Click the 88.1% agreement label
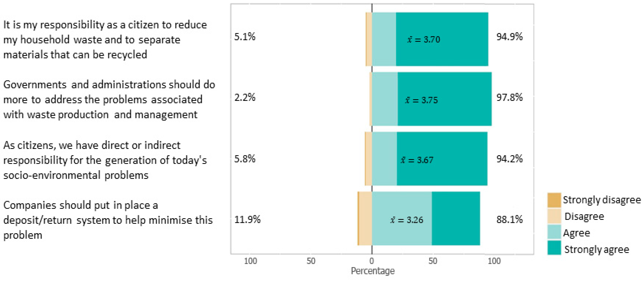The width and height of the screenshot is (644, 281). click(509, 220)
